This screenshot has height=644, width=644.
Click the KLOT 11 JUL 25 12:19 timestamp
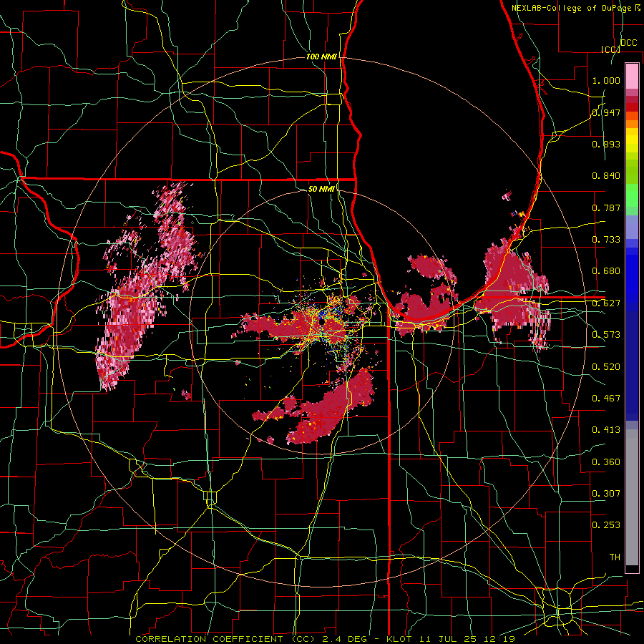pos(451,639)
